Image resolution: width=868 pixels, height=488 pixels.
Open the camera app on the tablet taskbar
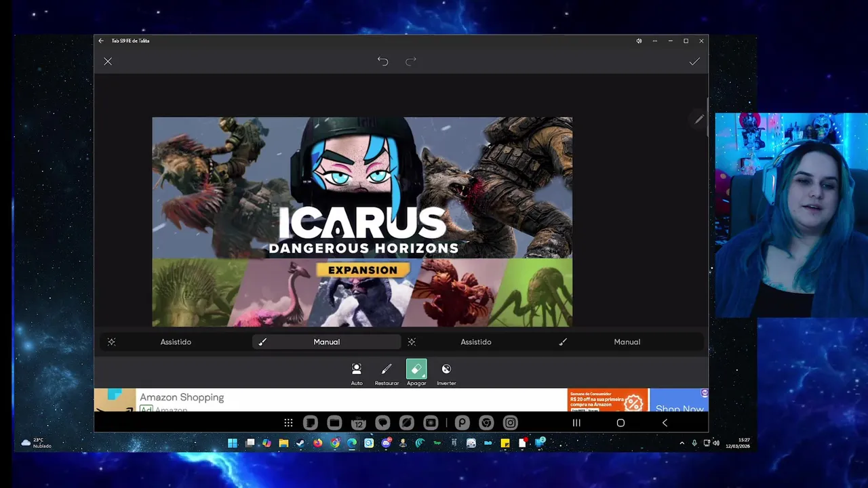click(x=431, y=423)
